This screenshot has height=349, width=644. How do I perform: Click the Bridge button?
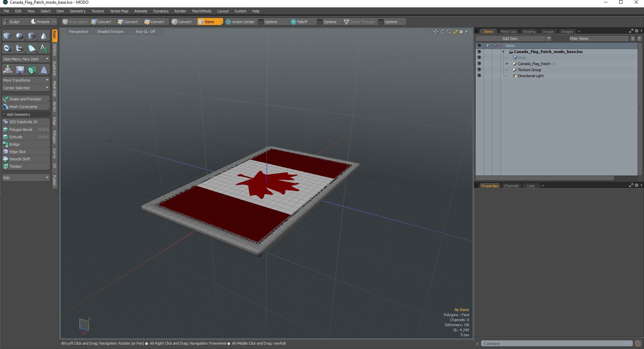[26, 144]
